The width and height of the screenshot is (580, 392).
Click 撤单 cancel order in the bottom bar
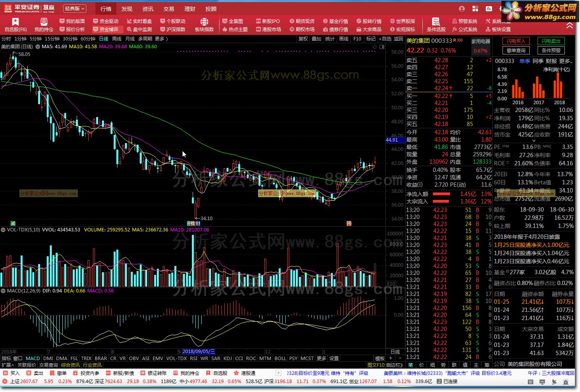click(58, 373)
